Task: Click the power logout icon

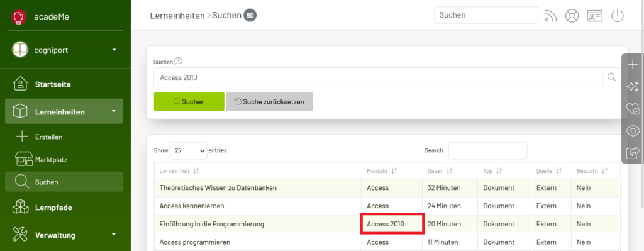Action: (x=618, y=16)
